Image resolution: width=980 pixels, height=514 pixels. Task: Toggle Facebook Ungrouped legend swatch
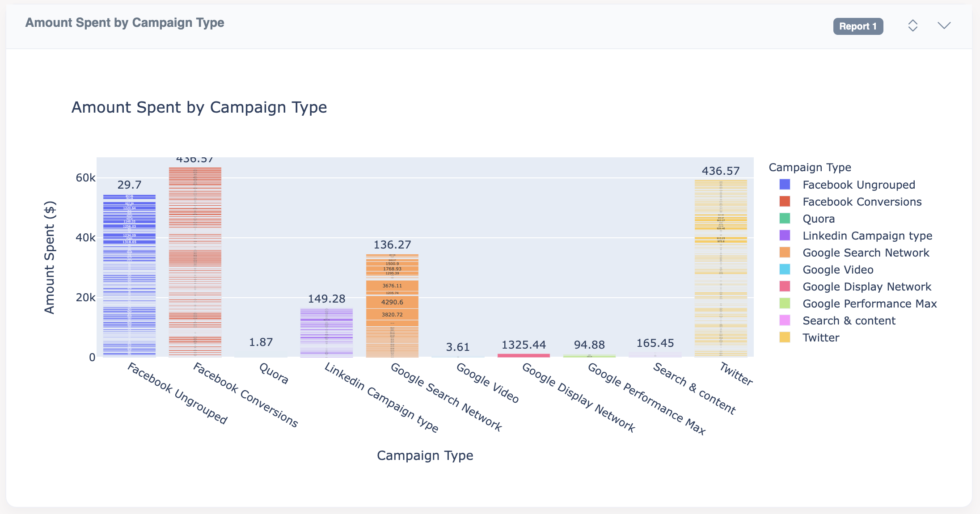785,185
